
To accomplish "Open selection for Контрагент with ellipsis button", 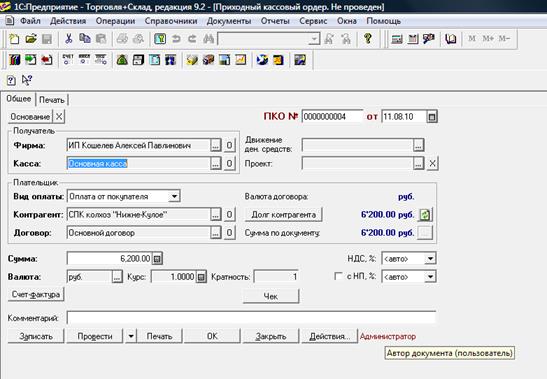I will click(216, 215).
